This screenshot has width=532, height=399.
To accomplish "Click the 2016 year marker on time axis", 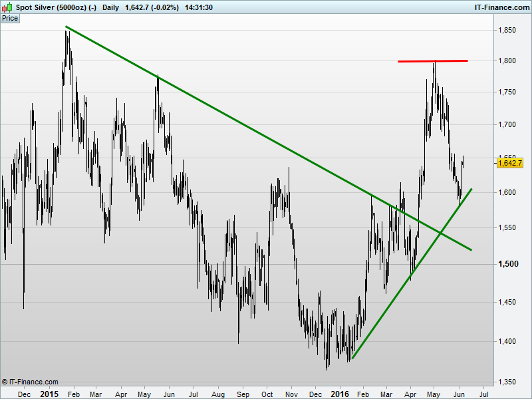I will point(340,394).
